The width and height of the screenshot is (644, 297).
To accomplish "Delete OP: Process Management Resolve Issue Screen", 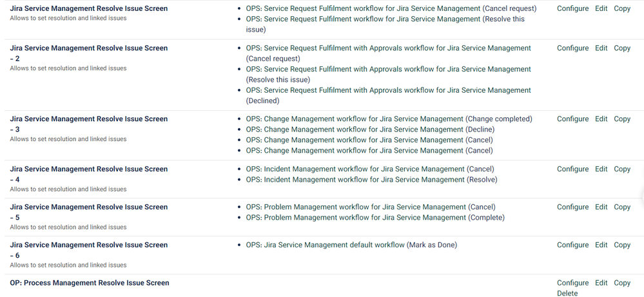I will (567, 293).
